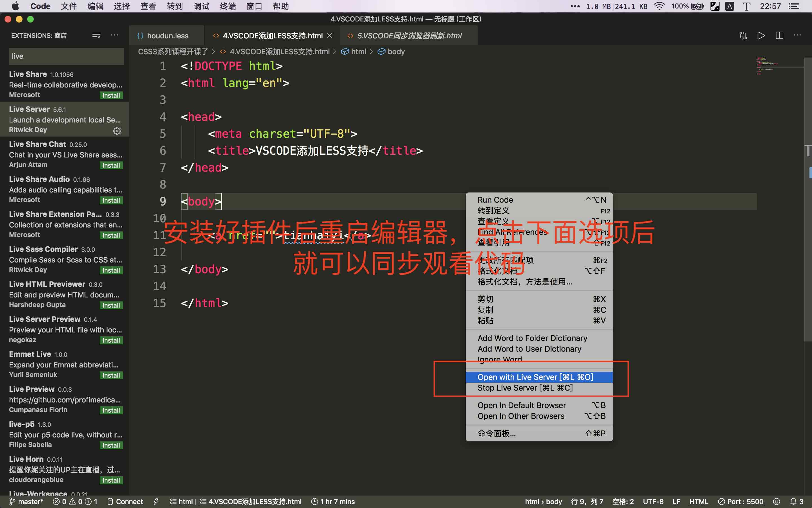Click UTF-8 encoding selector
The image size is (812, 508).
[x=653, y=502]
